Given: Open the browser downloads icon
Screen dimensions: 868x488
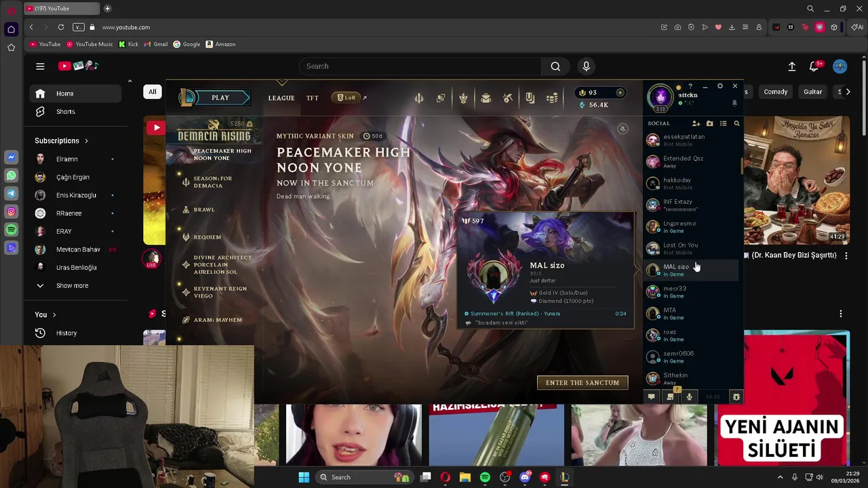Looking at the screenshot, I should pyautogui.click(x=732, y=27).
